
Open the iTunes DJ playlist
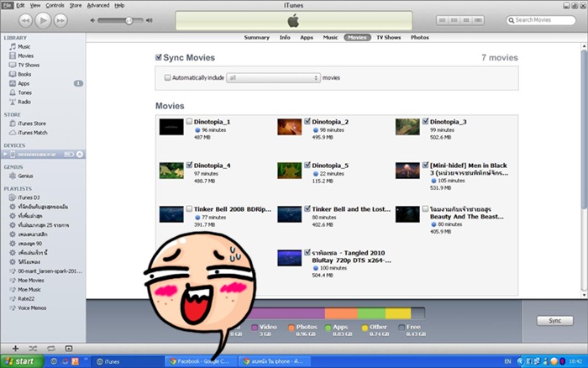click(29, 197)
